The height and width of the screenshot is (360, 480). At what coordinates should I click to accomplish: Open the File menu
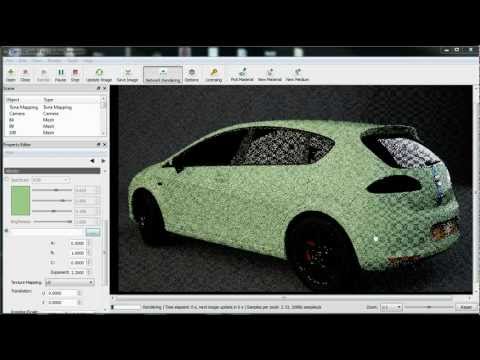10,61
